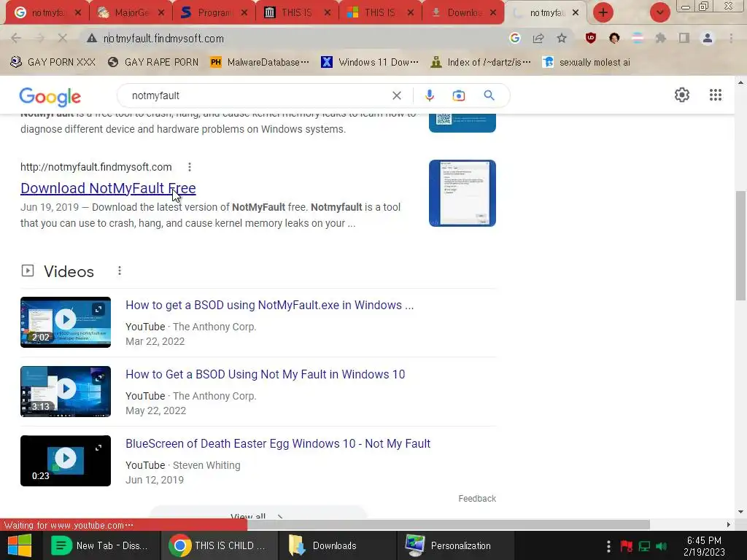Click the address bar URL
This screenshot has width=747, height=560.
(x=163, y=39)
